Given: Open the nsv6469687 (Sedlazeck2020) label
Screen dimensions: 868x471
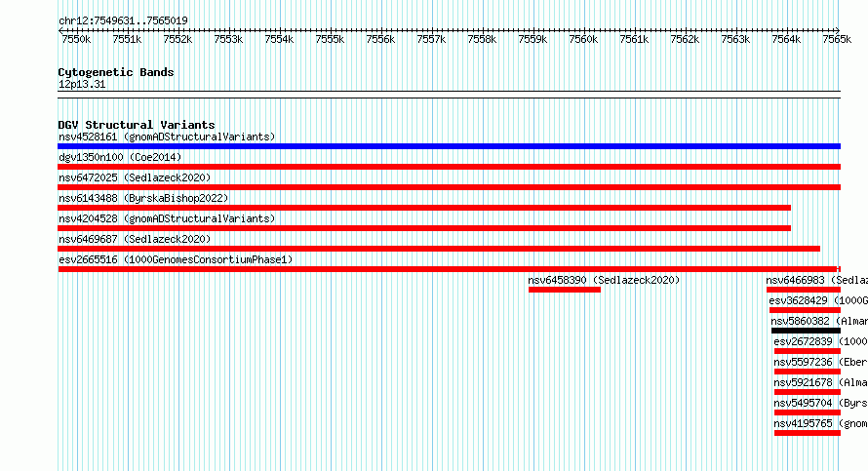Looking at the screenshot, I should (135, 239).
